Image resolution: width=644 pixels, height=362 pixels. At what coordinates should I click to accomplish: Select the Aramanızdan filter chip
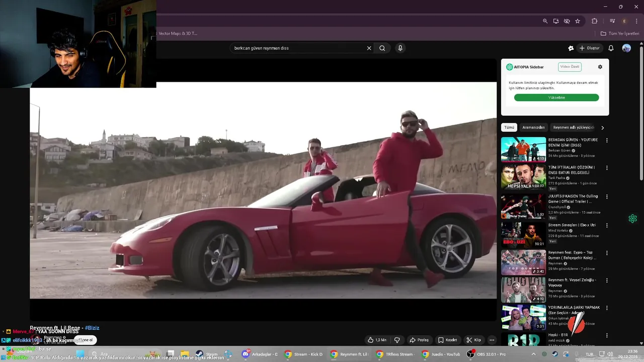click(x=533, y=128)
